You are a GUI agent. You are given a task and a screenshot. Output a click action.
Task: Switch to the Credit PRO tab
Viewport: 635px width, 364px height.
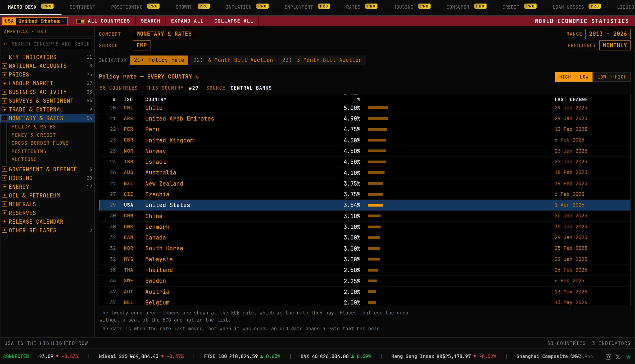[x=519, y=7]
